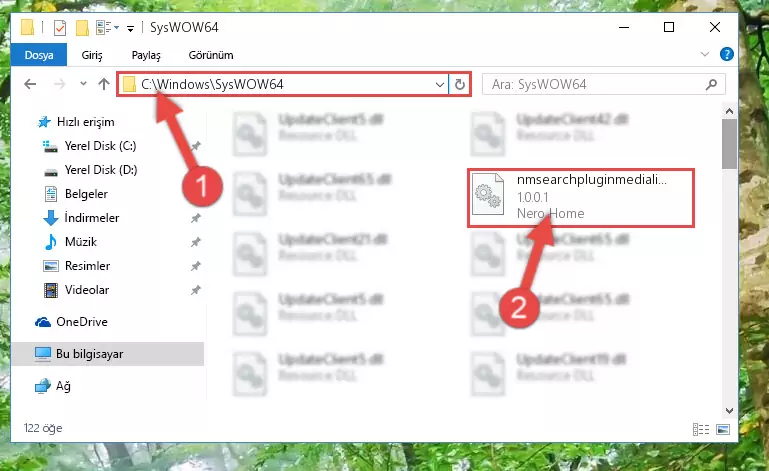
Task: Open recent locations dropdown next to forward arrow
Action: click(83, 84)
